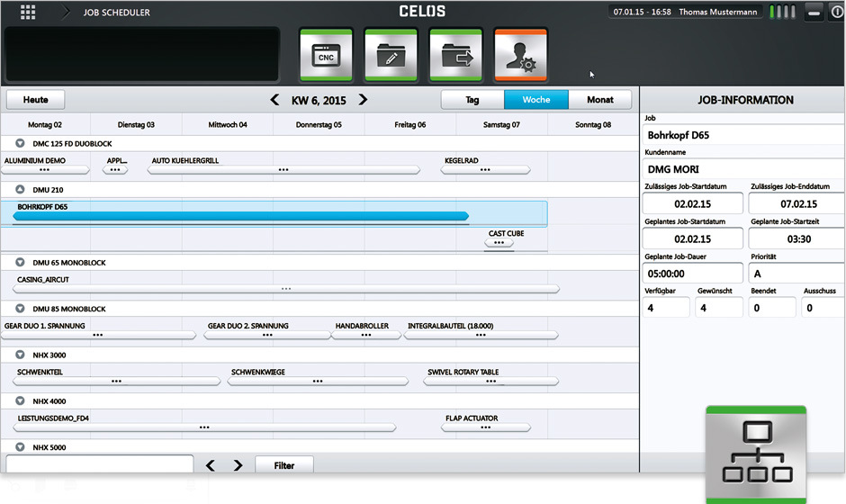This screenshot has height=504, width=846.
Task: Select the ALUMINIUM DEMO job bar
Action: [x=45, y=169]
